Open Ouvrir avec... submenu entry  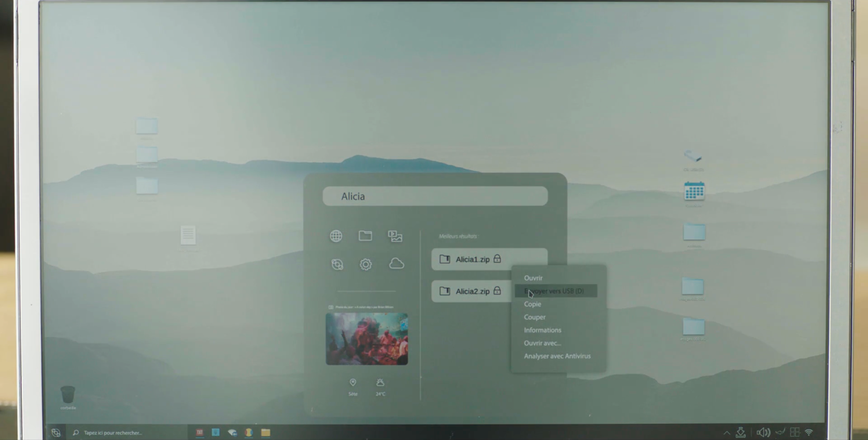[x=542, y=343]
